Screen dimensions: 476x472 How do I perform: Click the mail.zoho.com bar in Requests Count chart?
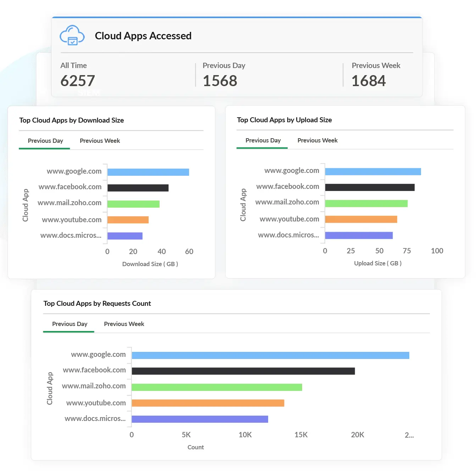tap(217, 387)
